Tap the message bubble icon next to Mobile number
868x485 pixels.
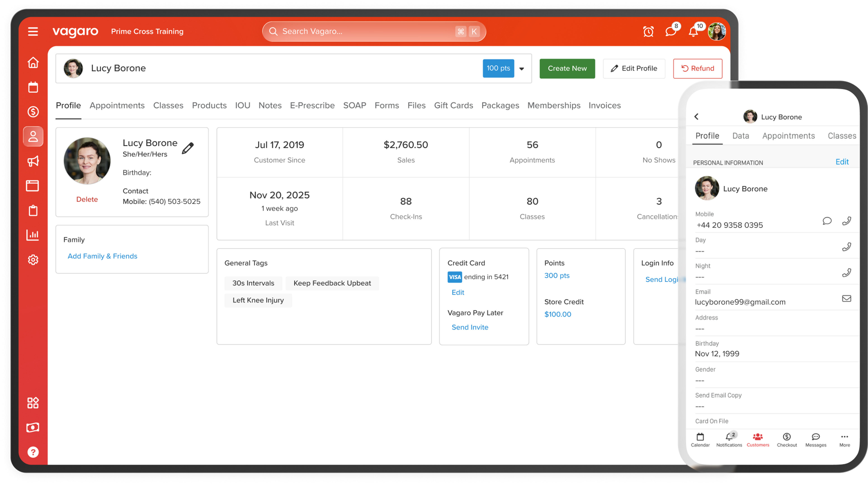click(827, 221)
